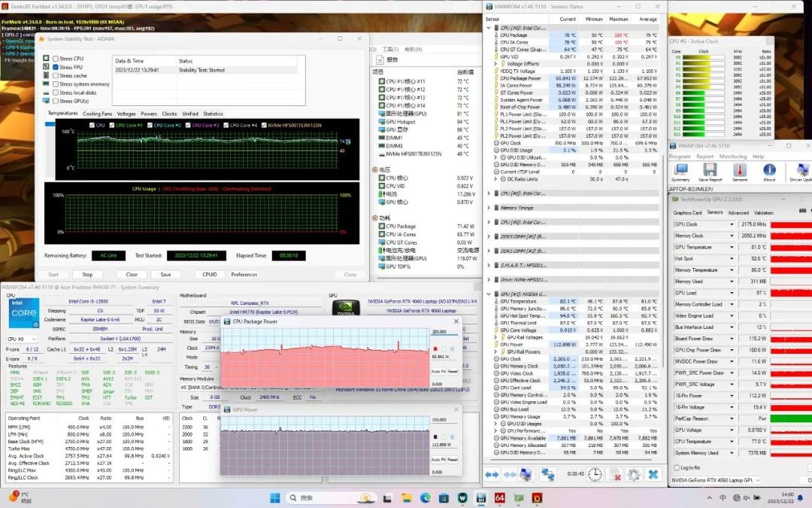
Task: Switch to Statistics tab in AIDA64
Action: (x=213, y=114)
